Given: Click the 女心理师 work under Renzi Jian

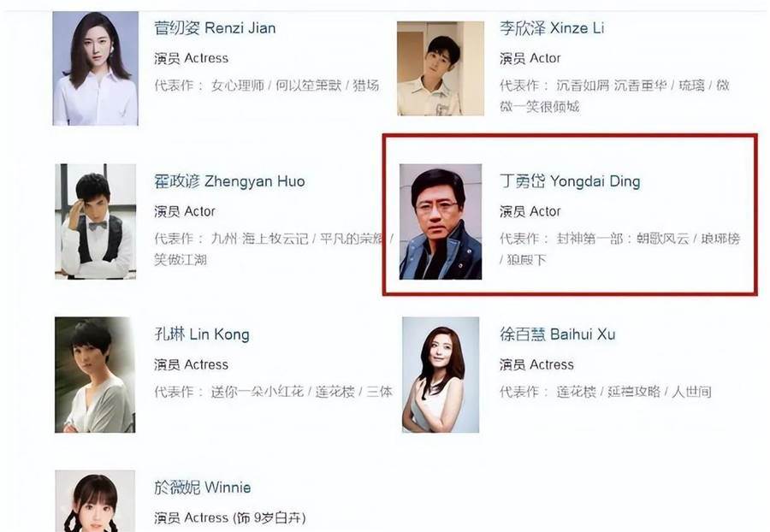Looking at the screenshot, I should click(x=238, y=86).
